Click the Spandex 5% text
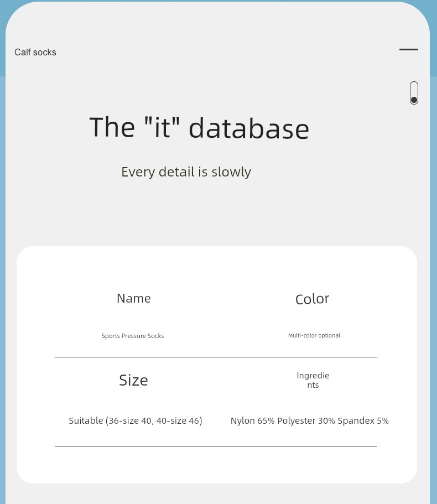 click(x=363, y=421)
